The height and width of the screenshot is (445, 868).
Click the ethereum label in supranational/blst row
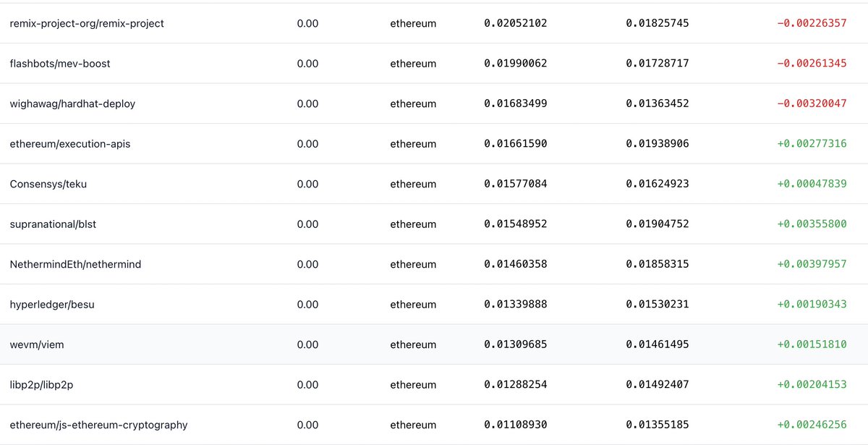413,224
